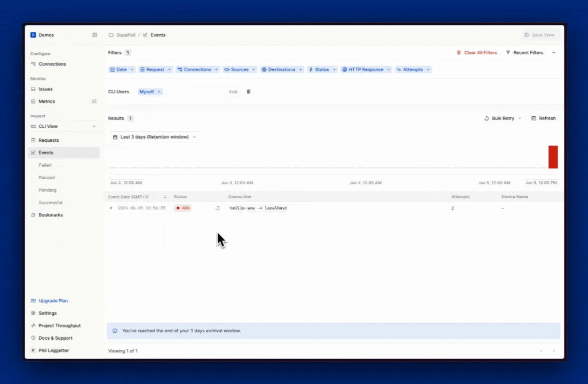Click the Attempts value 2
The height and width of the screenshot is (384, 588).
click(x=452, y=209)
